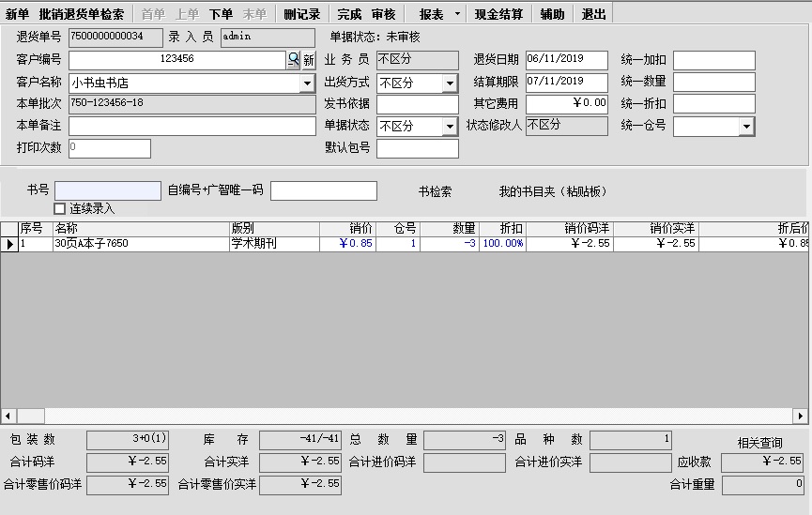Click the 新 new customer button
812x515 pixels.
click(x=309, y=60)
